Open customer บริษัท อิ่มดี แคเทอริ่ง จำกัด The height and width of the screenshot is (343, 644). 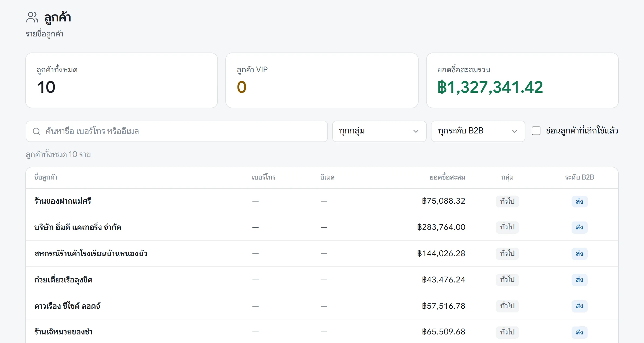(78, 227)
